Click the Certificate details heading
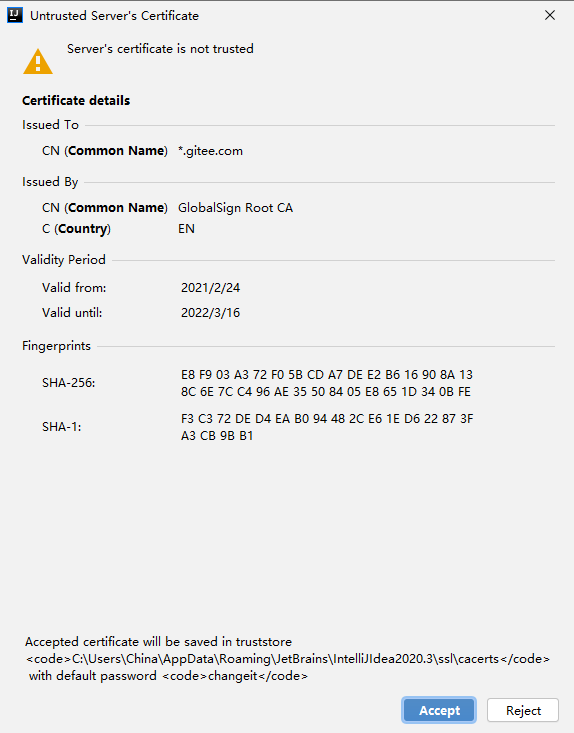 pos(76,101)
